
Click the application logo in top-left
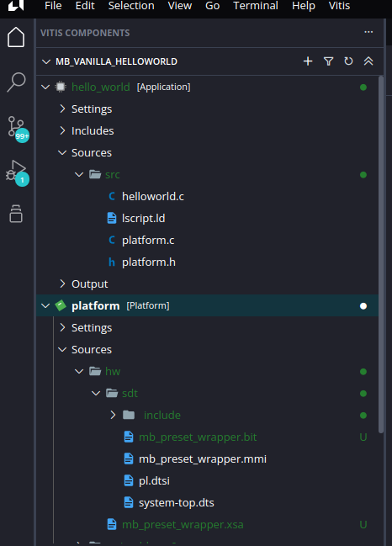pos(16,5)
